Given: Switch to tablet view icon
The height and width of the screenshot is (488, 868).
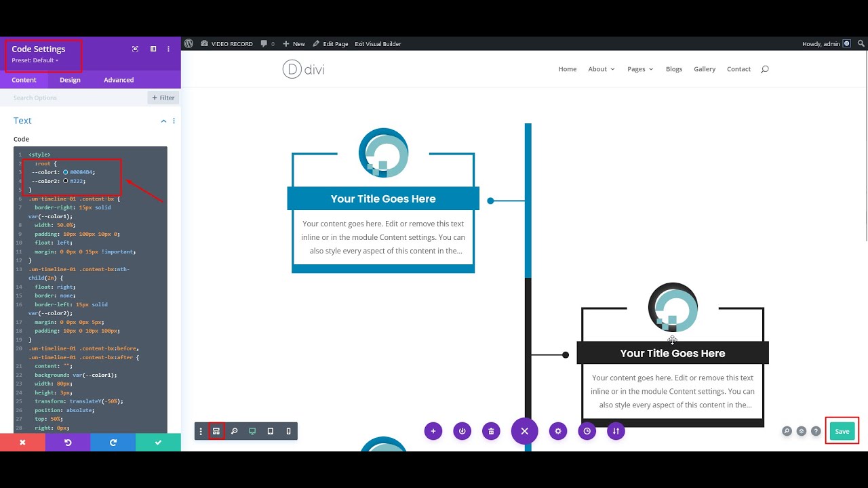Looking at the screenshot, I should [x=271, y=431].
